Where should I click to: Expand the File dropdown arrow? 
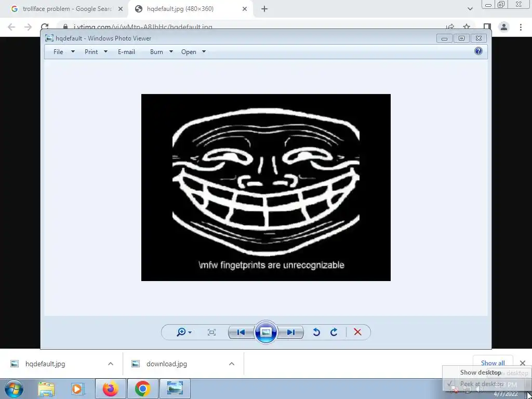(x=73, y=51)
